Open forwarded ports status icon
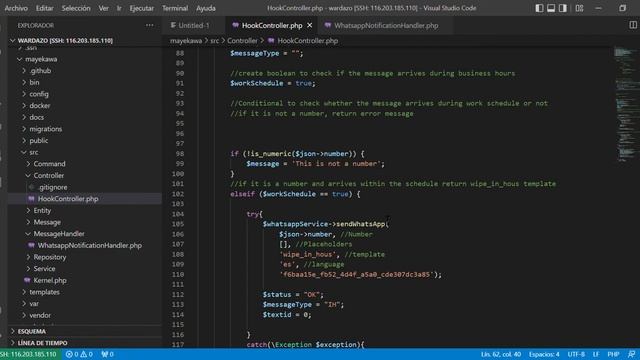This screenshot has width=640, height=360. [107, 354]
